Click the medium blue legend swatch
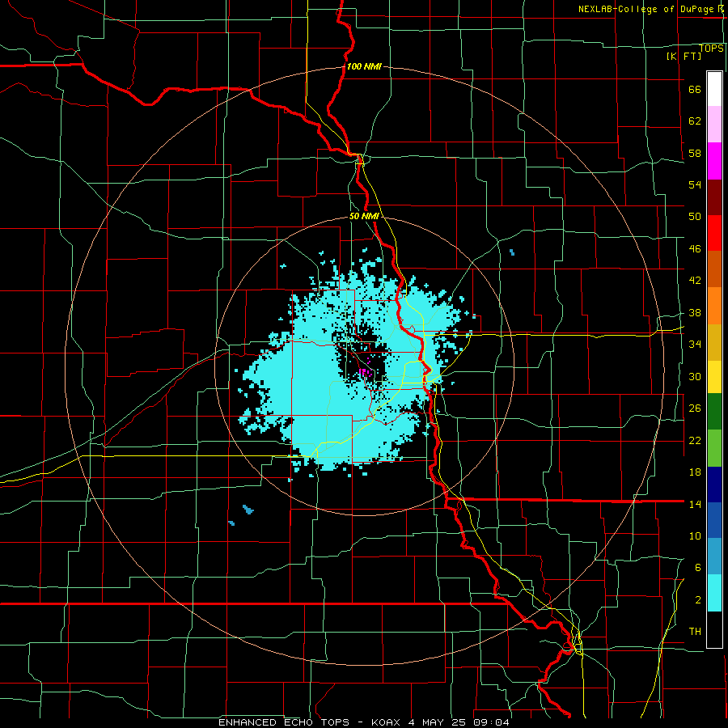 point(714,520)
